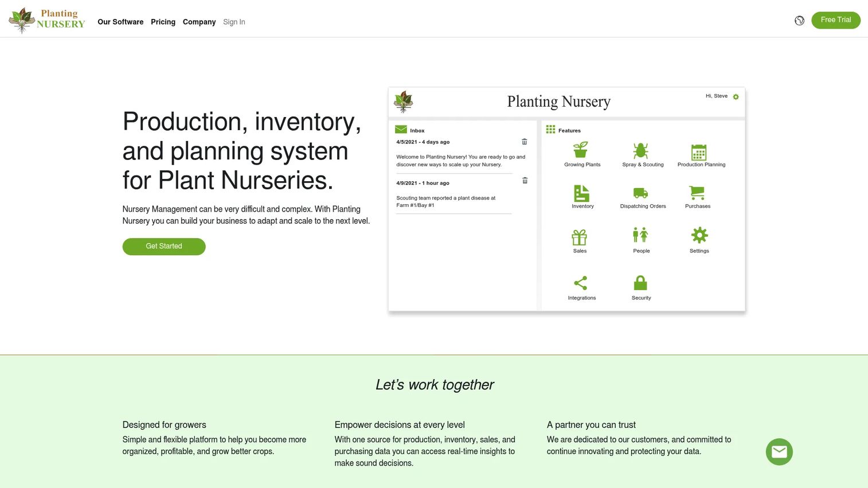Screen dimensions: 868x488
Task: Click the 'Let's work together' heading
Action: pyautogui.click(x=435, y=385)
